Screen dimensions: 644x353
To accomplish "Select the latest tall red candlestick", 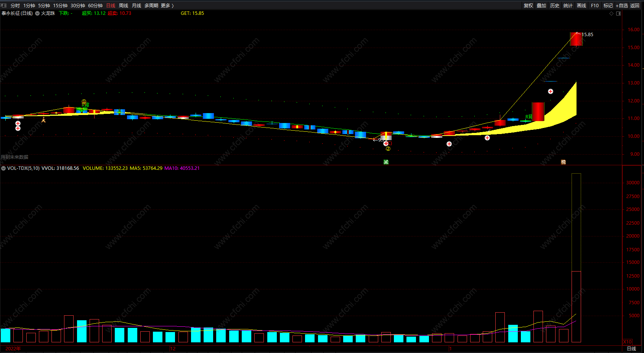I will (576, 39).
